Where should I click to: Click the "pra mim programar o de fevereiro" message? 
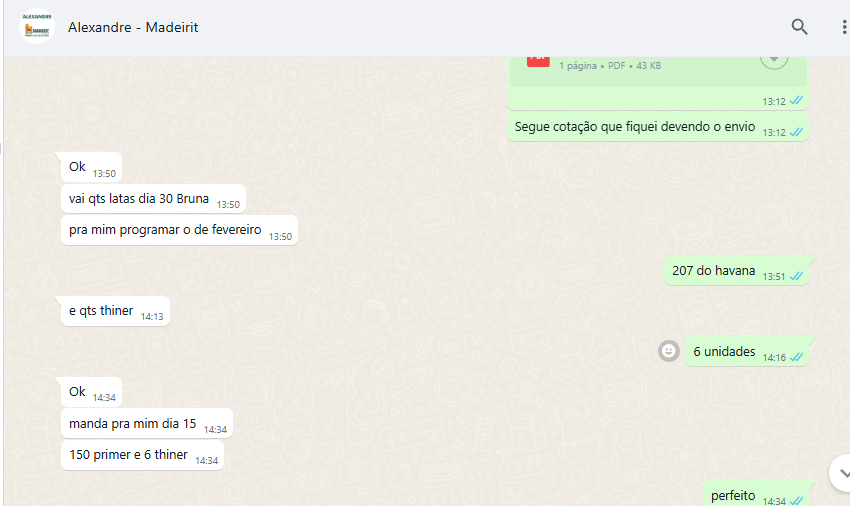coord(179,230)
